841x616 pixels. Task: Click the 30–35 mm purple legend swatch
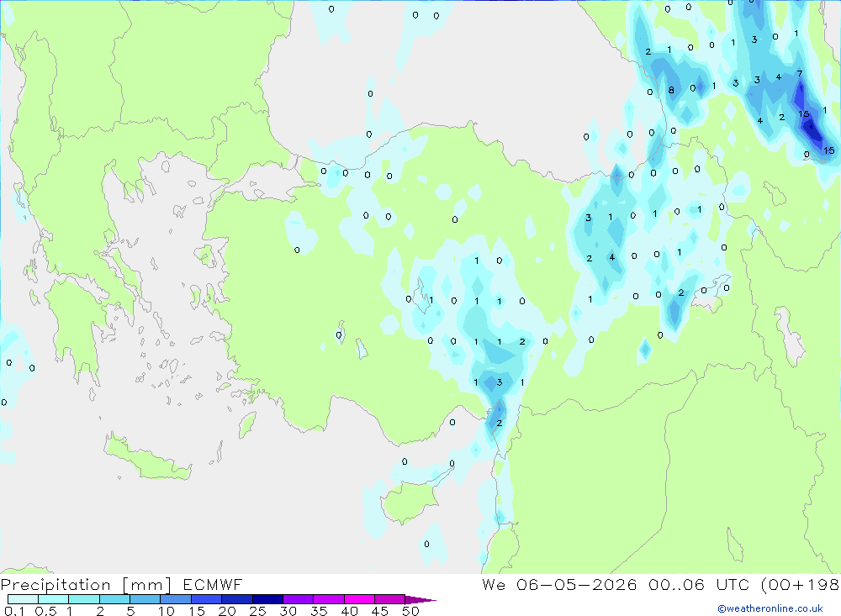(x=299, y=599)
